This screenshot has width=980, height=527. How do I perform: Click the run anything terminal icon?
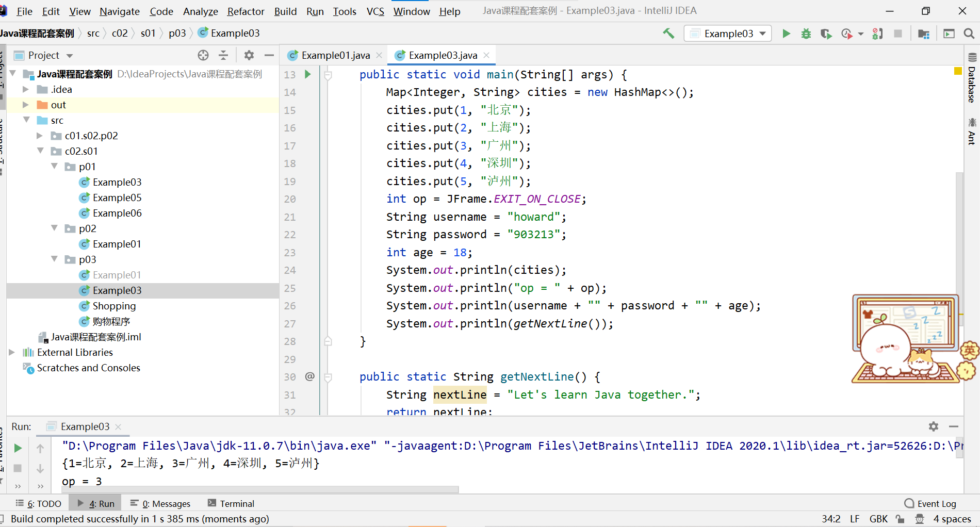pos(949,34)
